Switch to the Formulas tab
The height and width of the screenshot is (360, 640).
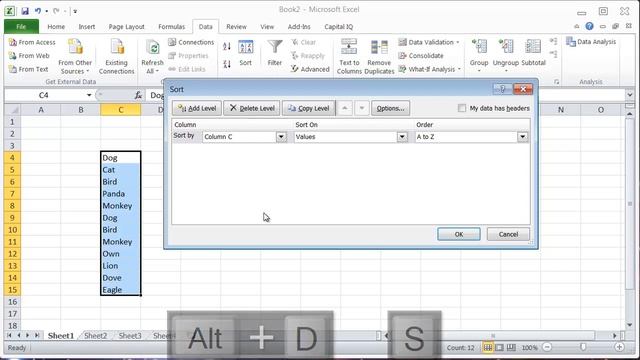pos(171,27)
